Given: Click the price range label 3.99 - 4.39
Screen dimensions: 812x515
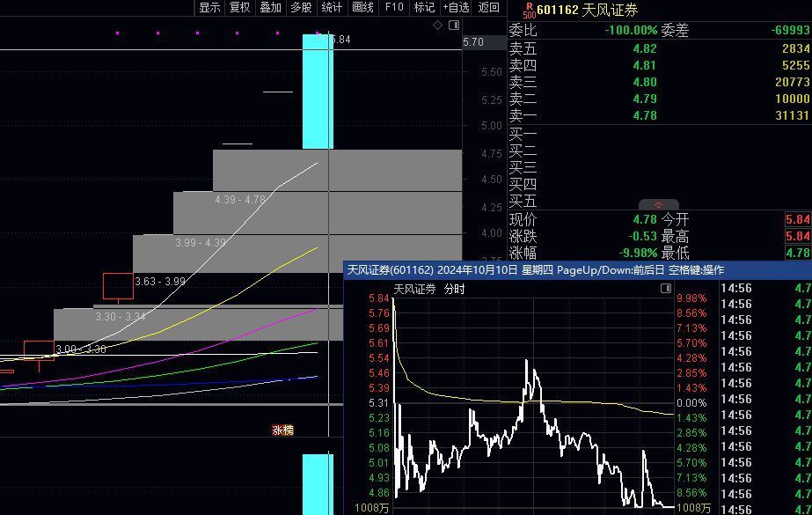Looking at the screenshot, I should point(201,242).
